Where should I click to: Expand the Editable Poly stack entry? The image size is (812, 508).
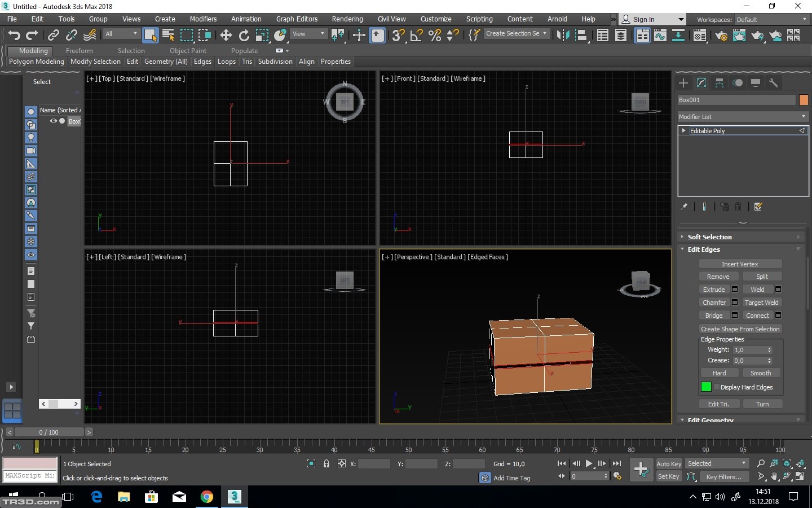coord(684,130)
